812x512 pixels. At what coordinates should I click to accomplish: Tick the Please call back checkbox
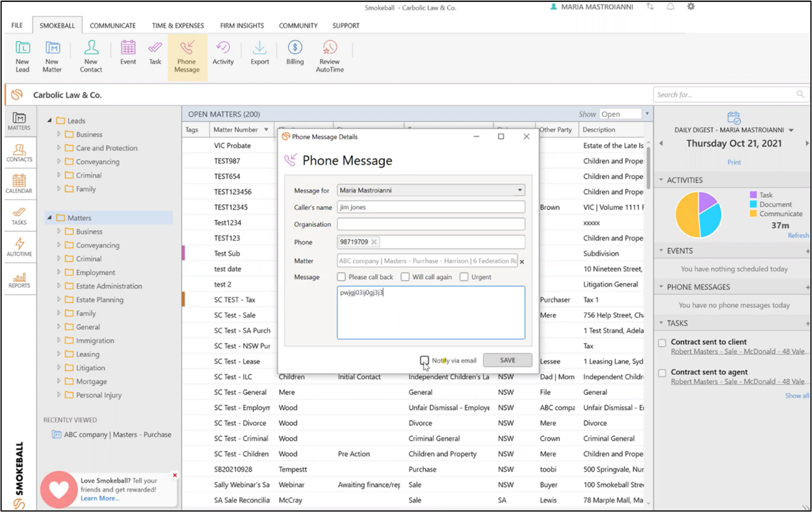pos(341,277)
